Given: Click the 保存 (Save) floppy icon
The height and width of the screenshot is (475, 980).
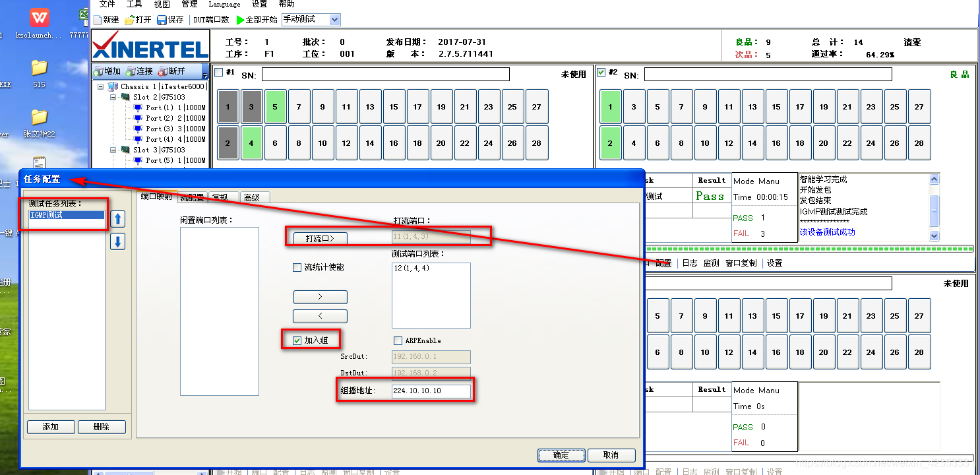Looking at the screenshot, I should coord(163,20).
